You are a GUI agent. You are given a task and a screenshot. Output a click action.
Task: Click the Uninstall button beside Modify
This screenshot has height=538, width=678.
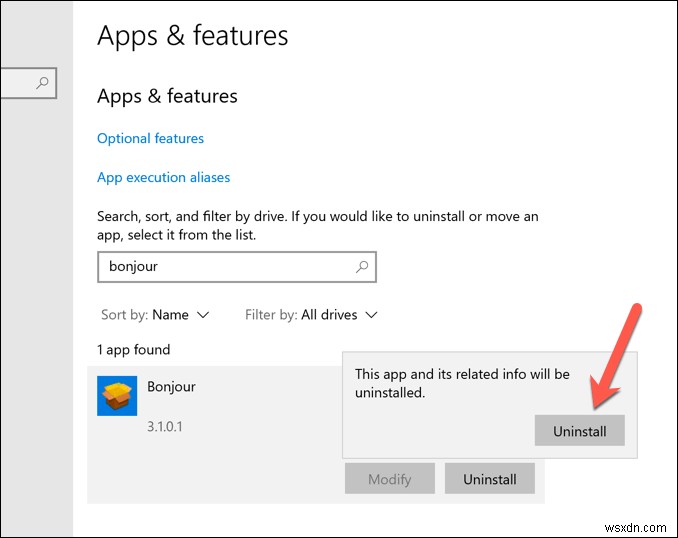click(489, 479)
